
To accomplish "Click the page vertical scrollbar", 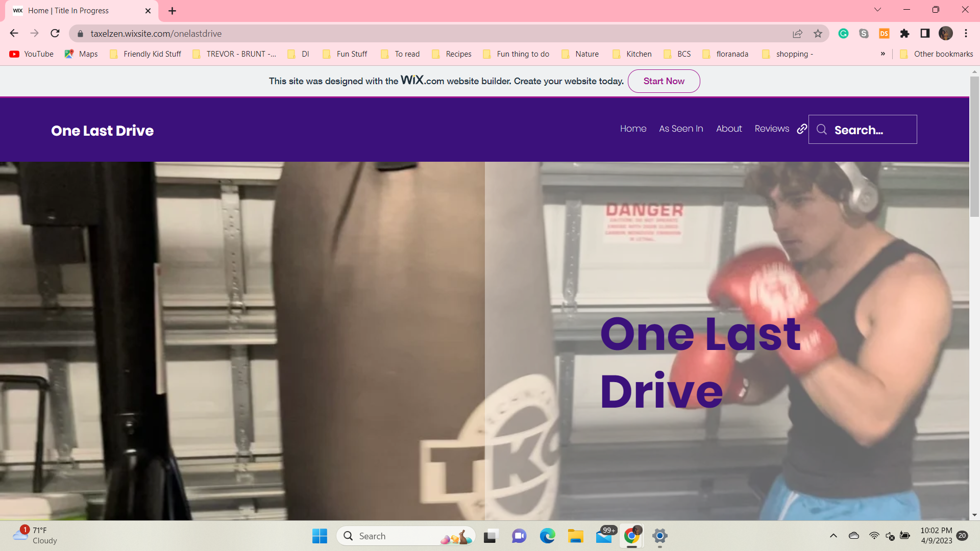I will click(x=974, y=148).
